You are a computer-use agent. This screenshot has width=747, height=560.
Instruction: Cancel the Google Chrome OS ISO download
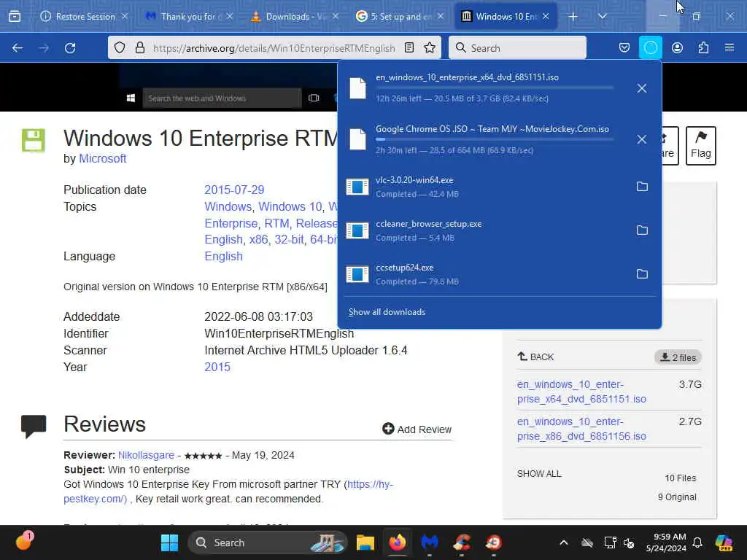[642, 139]
